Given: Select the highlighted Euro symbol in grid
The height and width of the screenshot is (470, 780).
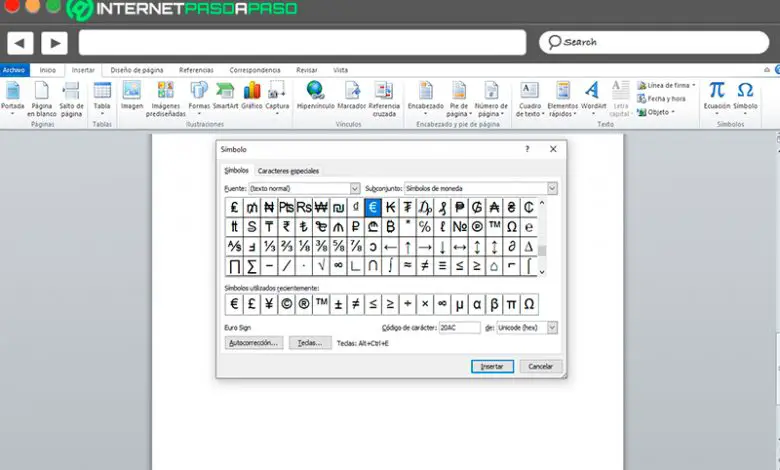Looking at the screenshot, I should [x=373, y=207].
